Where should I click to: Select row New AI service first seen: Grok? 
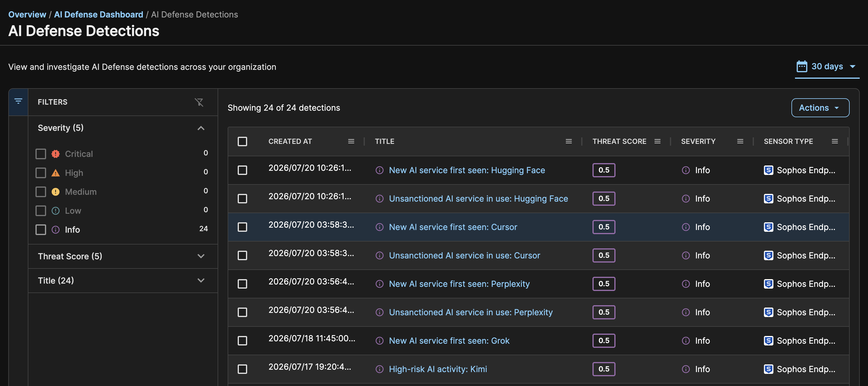coord(242,340)
